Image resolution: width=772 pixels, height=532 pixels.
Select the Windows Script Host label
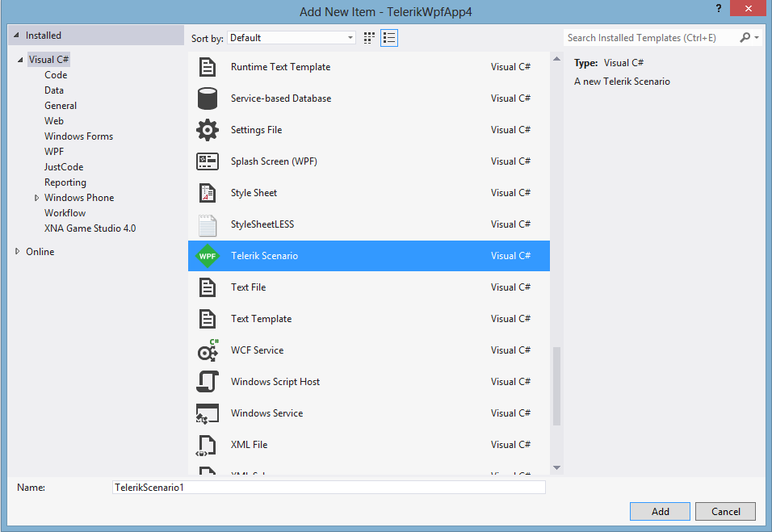275,382
